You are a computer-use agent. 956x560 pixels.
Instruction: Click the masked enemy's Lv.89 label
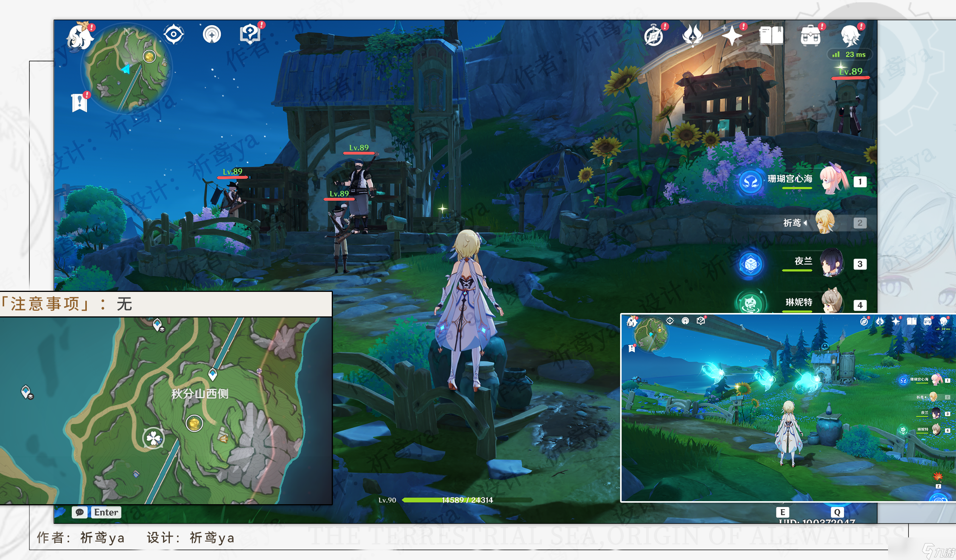tap(359, 147)
